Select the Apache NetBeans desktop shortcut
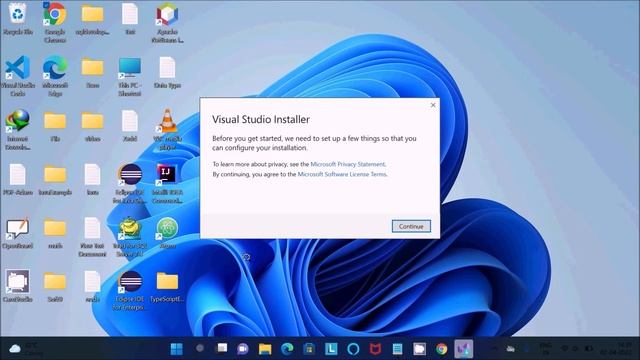 click(x=167, y=22)
